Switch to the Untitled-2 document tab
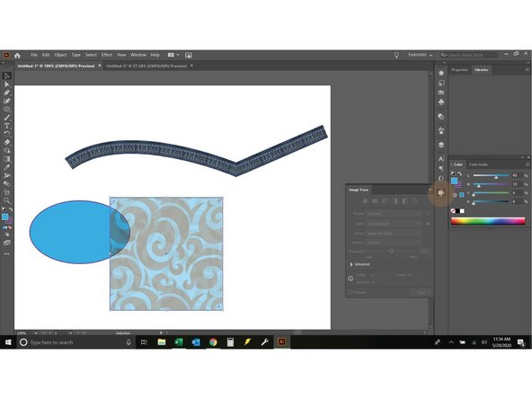532x399 pixels. pyautogui.click(x=146, y=66)
